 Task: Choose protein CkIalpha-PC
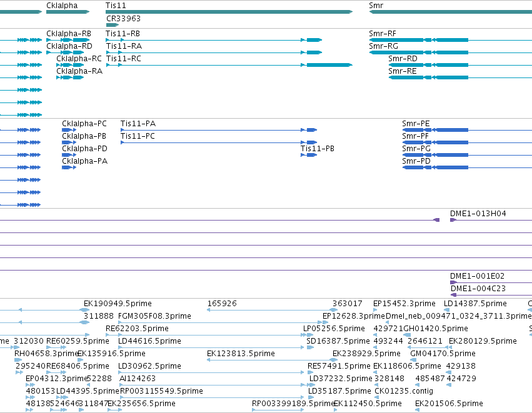tap(69, 130)
